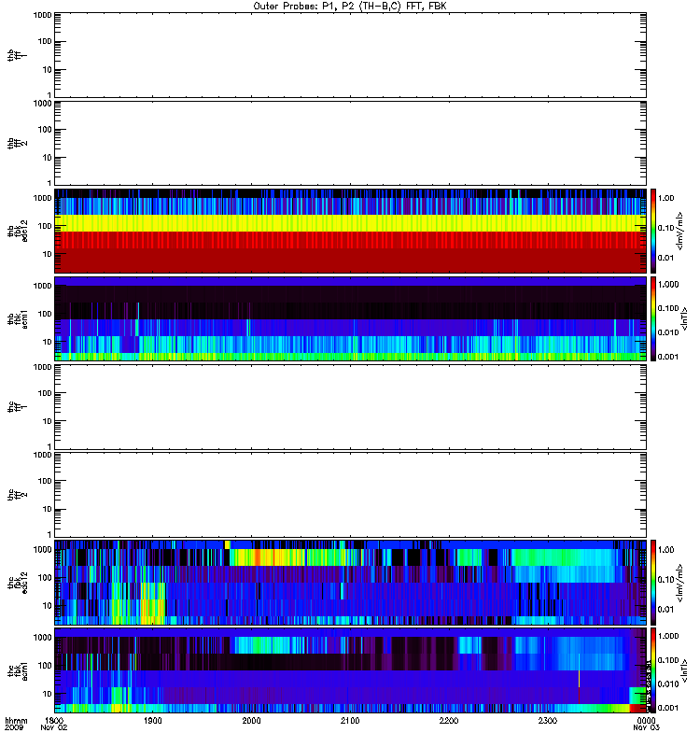
Task: Click the yellow burst before 1900 in thc fbk edc12
Action: (152, 602)
